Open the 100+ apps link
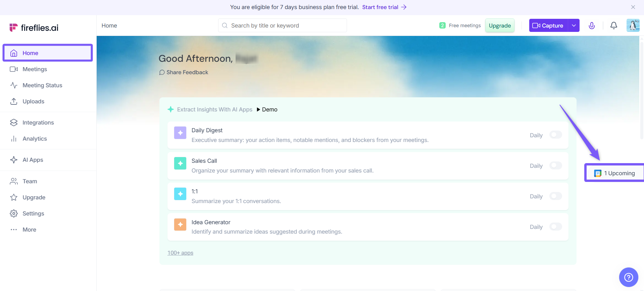Viewport: 644px width, 291px height. [x=180, y=253]
